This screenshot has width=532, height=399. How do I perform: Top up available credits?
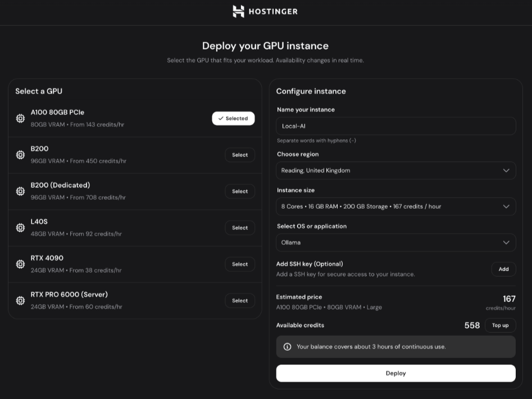500,325
